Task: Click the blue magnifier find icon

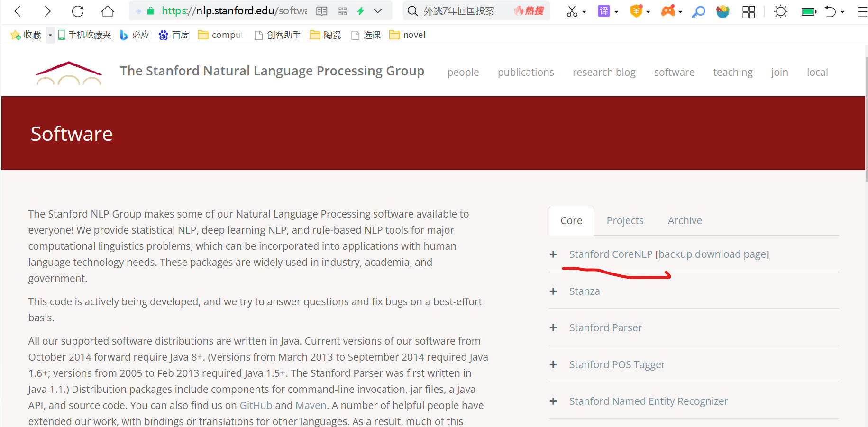Action: 698,11
